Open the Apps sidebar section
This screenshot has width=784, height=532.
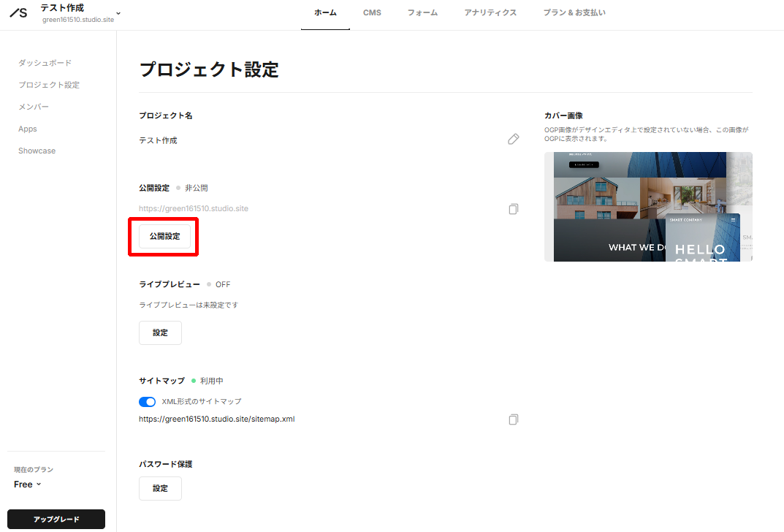point(27,129)
